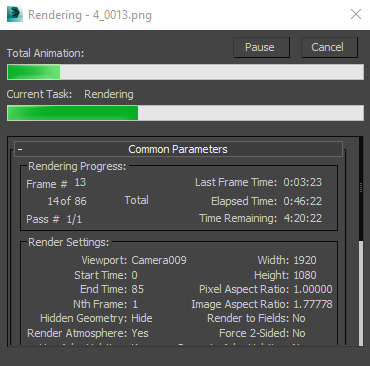The width and height of the screenshot is (370, 366).
Task: Click the Current Task progress bar
Action: coord(185,113)
